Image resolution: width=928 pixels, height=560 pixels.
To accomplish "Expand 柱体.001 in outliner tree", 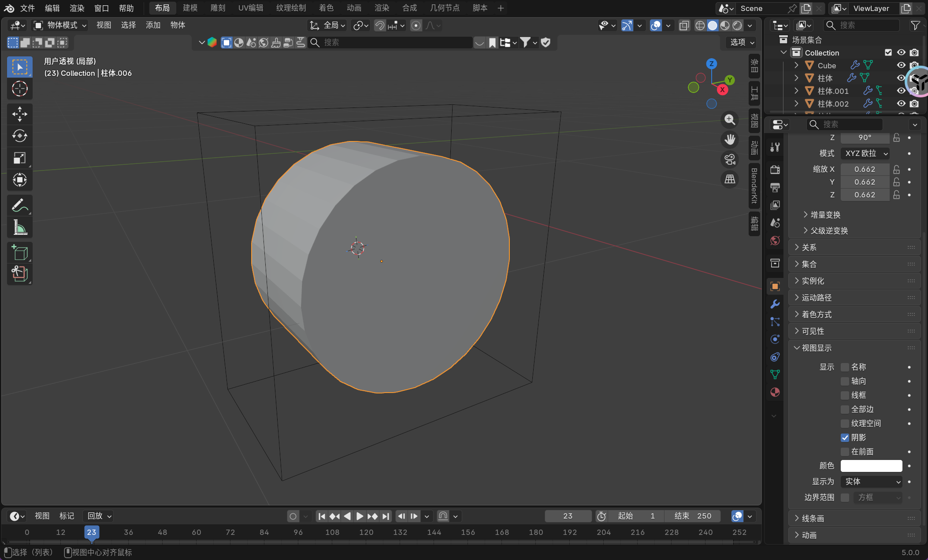I will [x=796, y=91].
